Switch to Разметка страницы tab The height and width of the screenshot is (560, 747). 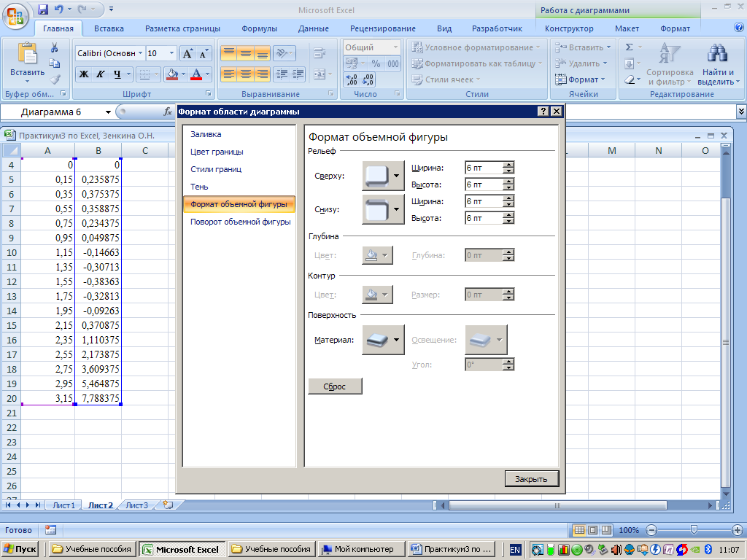coord(182,28)
